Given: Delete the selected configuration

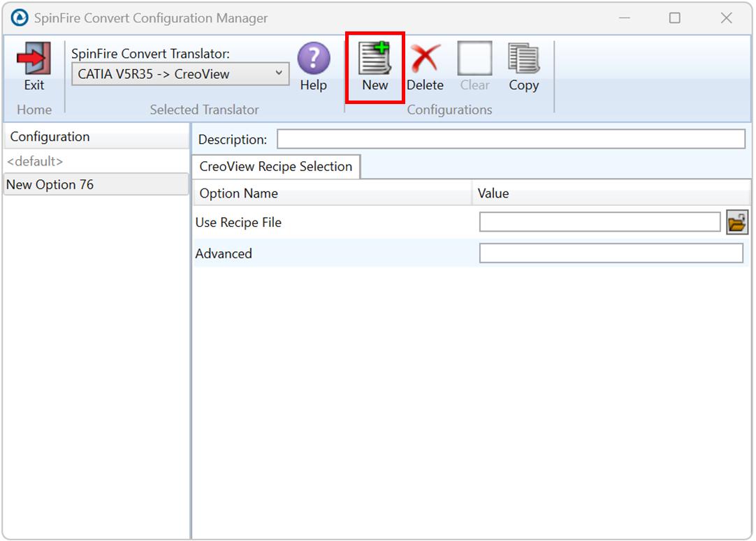Looking at the screenshot, I should pos(425,66).
